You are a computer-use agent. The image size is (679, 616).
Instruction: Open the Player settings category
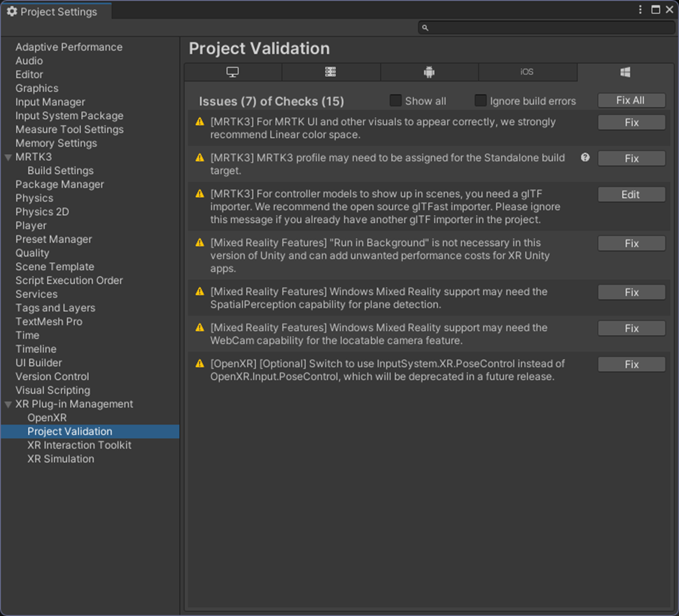click(x=31, y=225)
